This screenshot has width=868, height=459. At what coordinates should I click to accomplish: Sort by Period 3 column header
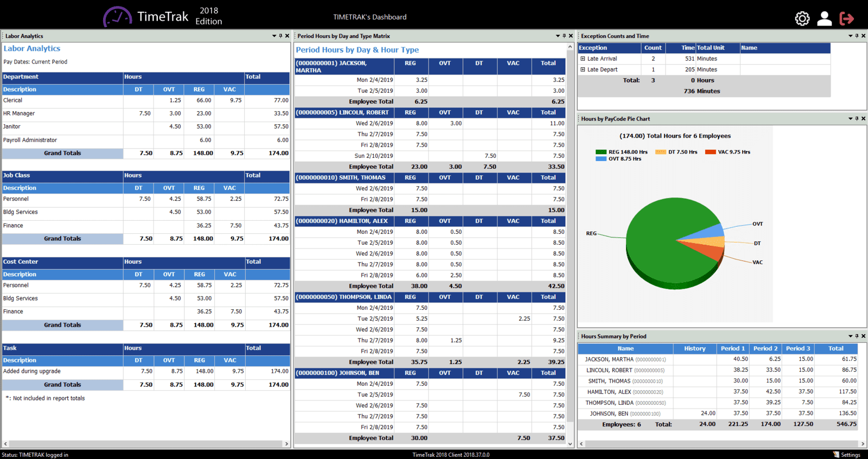tap(798, 348)
